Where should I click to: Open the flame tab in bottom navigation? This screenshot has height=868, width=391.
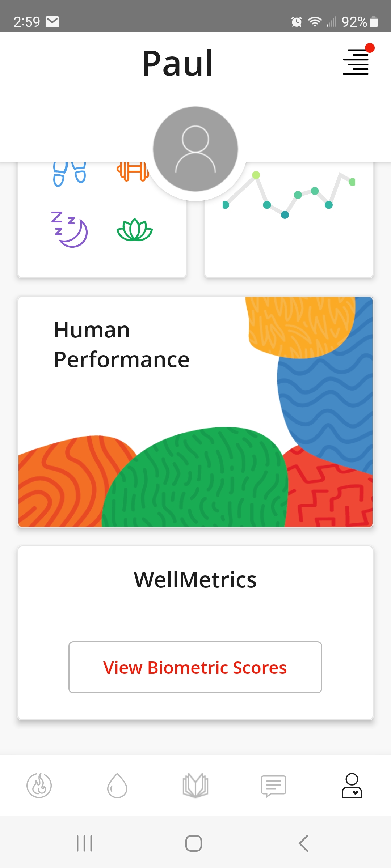39,785
